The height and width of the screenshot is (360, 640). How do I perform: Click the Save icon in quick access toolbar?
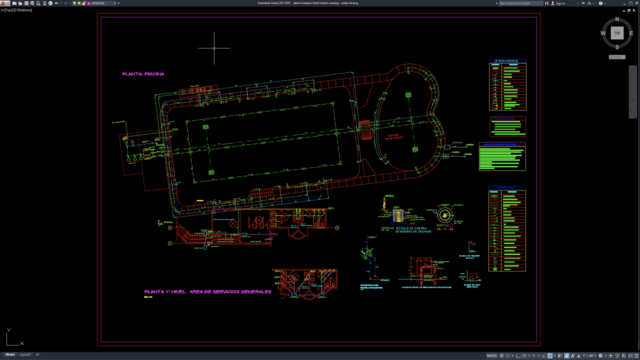pos(26,3)
